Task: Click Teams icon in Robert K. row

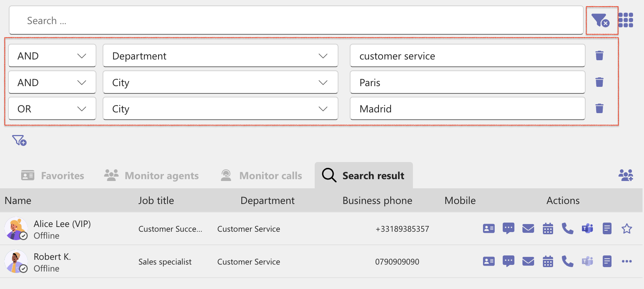Action: click(x=587, y=262)
